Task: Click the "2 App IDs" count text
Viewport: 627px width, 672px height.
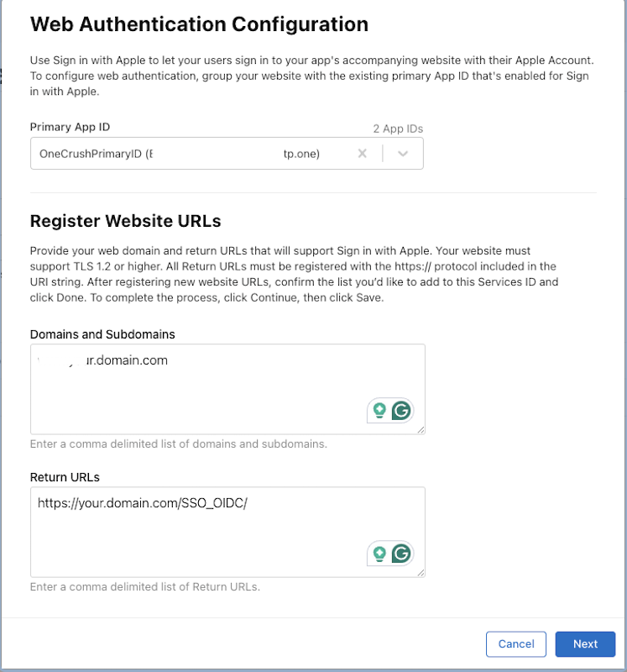Action: tap(398, 129)
